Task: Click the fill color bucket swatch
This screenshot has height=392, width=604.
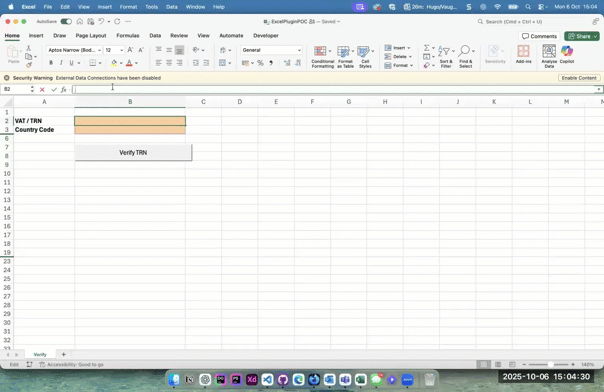Action: [114, 63]
